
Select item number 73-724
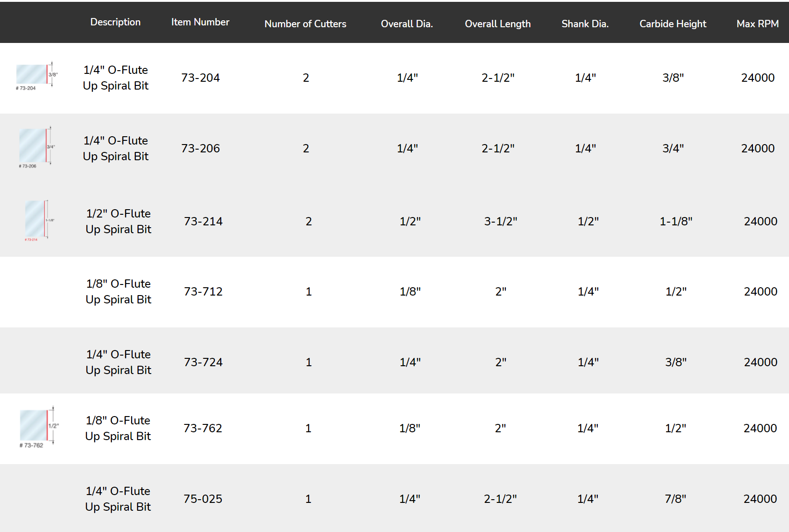coord(203,363)
